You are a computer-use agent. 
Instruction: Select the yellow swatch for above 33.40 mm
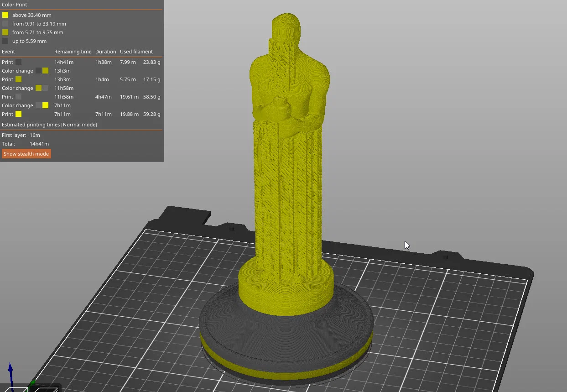tap(5, 15)
